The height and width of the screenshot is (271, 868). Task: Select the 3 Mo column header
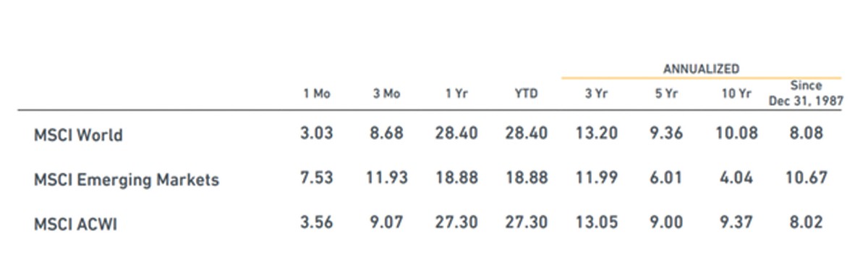(386, 93)
